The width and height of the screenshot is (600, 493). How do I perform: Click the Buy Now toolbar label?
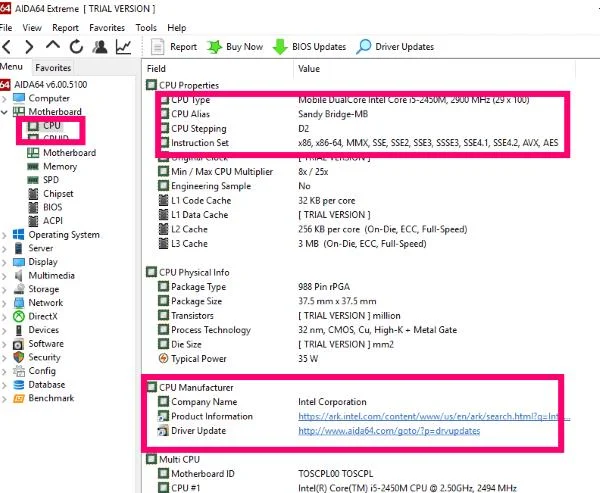click(x=245, y=47)
